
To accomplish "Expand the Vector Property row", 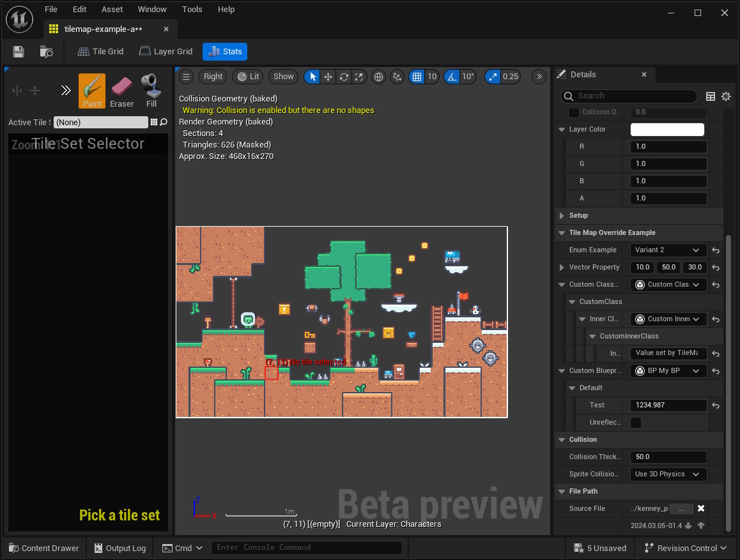I will 562,268.
